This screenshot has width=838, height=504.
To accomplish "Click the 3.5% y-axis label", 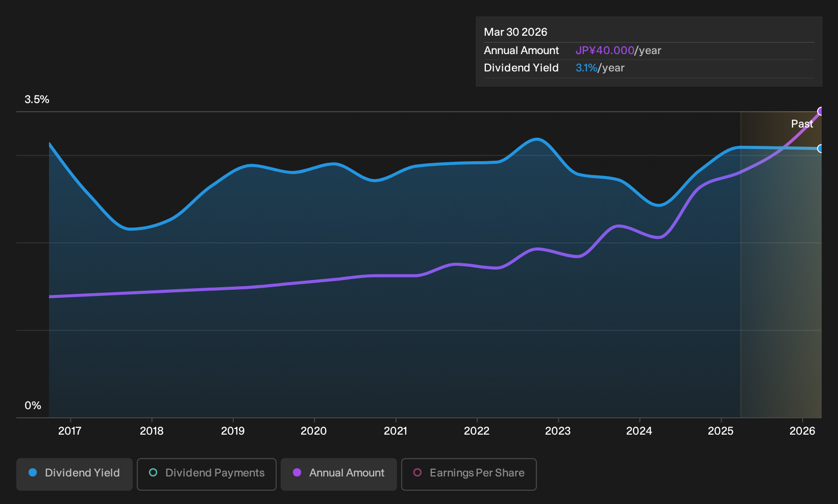I will (x=37, y=99).
